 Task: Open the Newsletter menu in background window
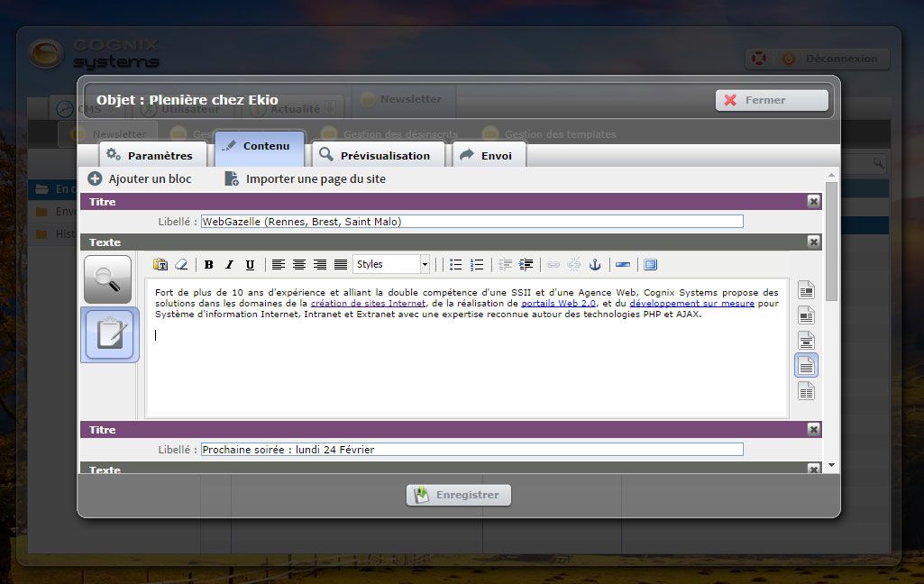[402, 100]
